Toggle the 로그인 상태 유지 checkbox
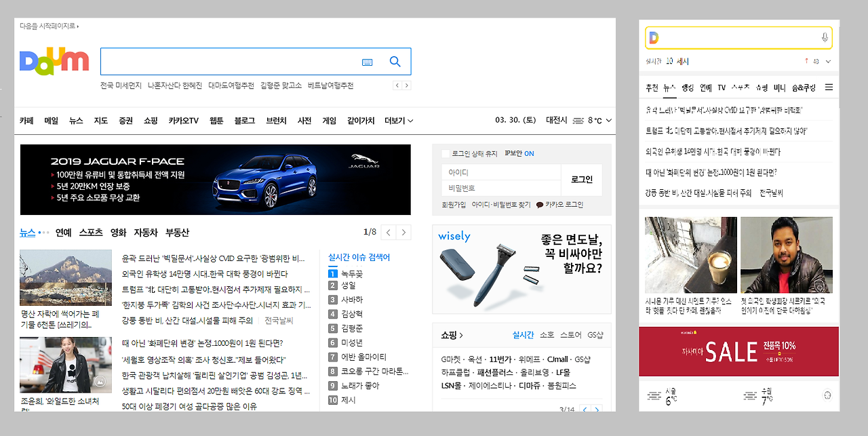The height and width of the screenshot is (436, 868). pos(446,154)
